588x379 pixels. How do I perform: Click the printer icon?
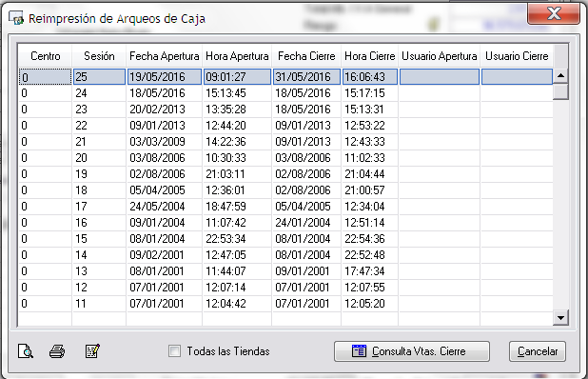click(x=57, y=351)
